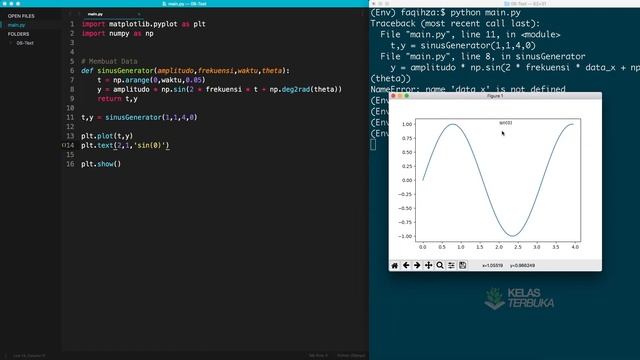Image resolution: width=640 pixels, height=360 pixels.
Task: Click the 'python main.py' command in terminal
Action: (485, 13)
